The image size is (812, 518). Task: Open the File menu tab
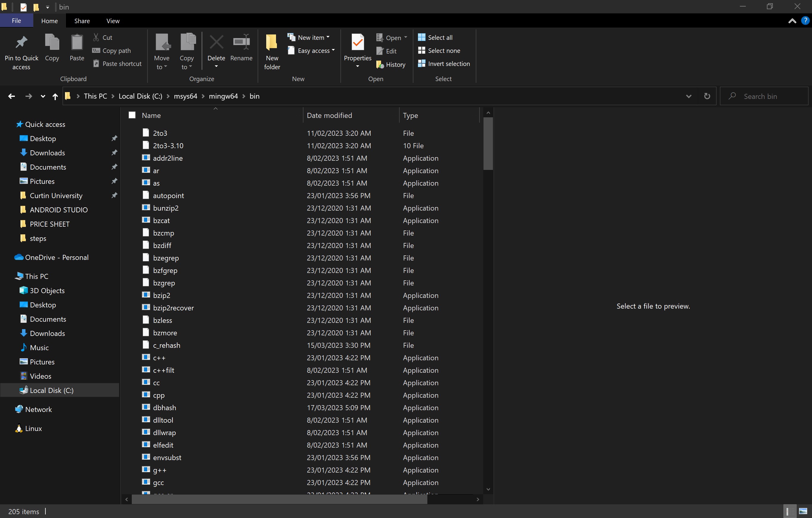(x=17, y=20)
